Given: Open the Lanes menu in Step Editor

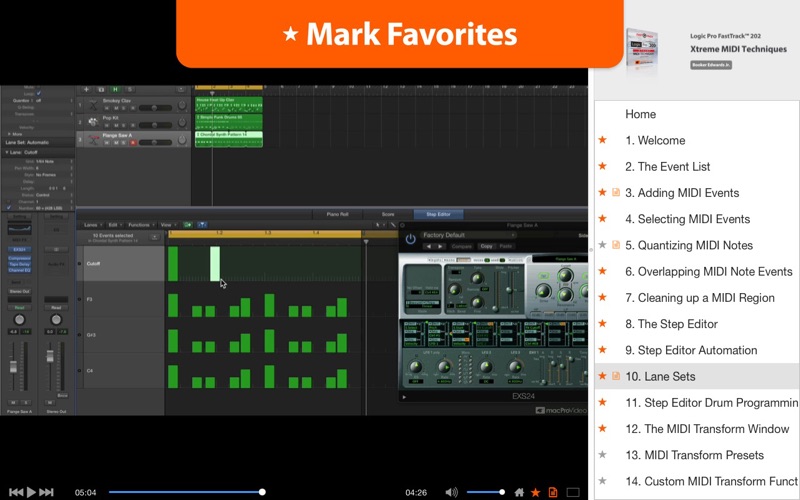Looking at the screenshot, I should 92,224.
